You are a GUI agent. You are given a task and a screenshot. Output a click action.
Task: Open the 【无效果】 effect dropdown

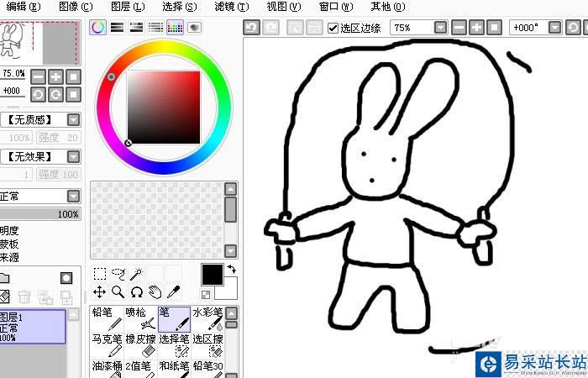(74, 156)
